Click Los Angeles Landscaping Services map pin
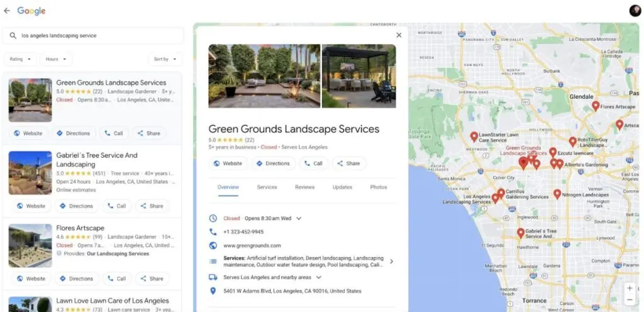This screenshot has width=644, height=312. click(x=496, y=198)
